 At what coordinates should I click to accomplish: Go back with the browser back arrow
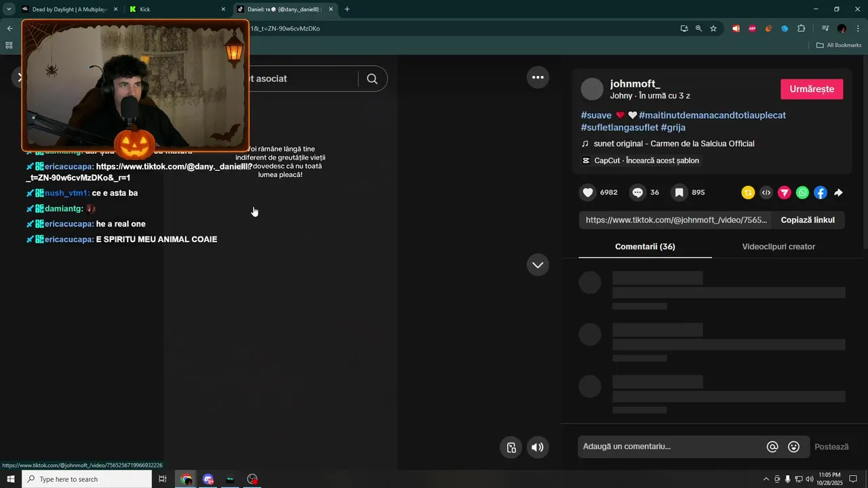[x=9, y=28]
